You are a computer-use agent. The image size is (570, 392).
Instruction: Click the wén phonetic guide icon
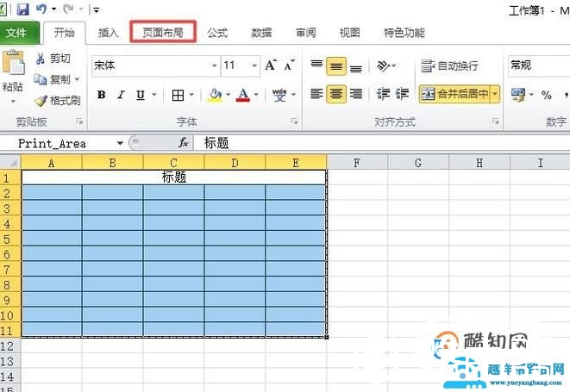[279, 95]
